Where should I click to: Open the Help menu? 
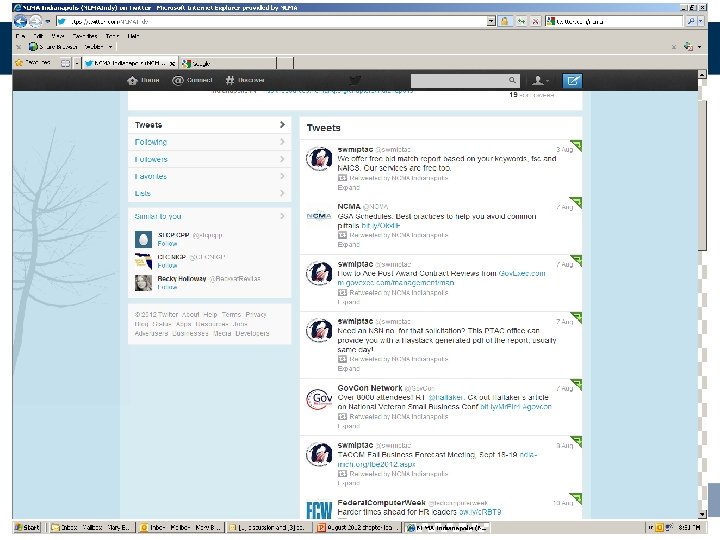pos(133,36)
